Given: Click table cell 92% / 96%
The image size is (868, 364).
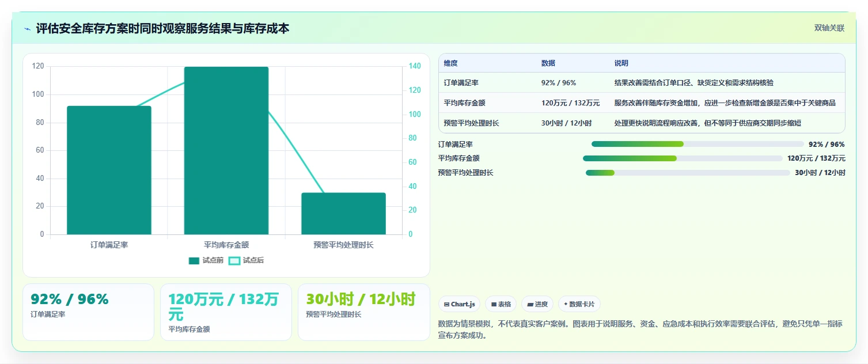Looking at the screenshot, I should point(559,83).
